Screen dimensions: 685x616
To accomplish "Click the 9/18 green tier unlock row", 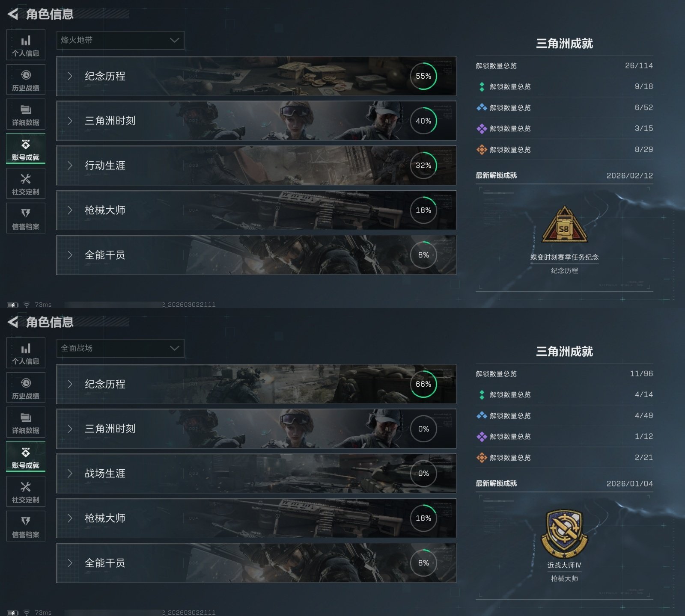I will (x=564, y=86).
